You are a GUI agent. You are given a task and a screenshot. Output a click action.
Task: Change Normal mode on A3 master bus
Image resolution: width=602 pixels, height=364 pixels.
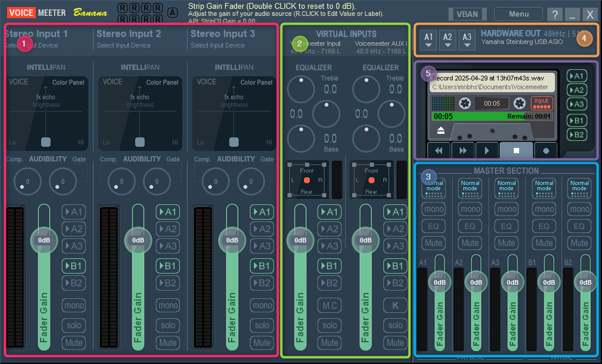(506, 188)
